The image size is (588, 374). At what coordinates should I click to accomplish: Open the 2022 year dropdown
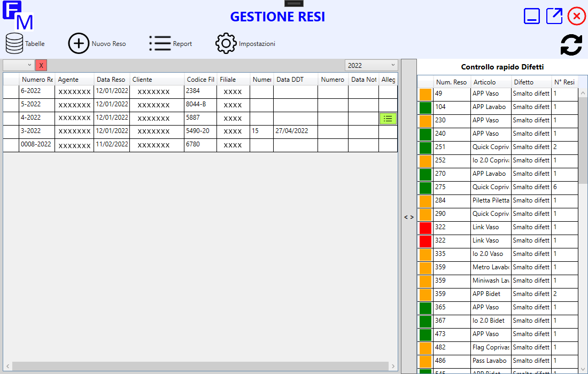click(372, 65)
